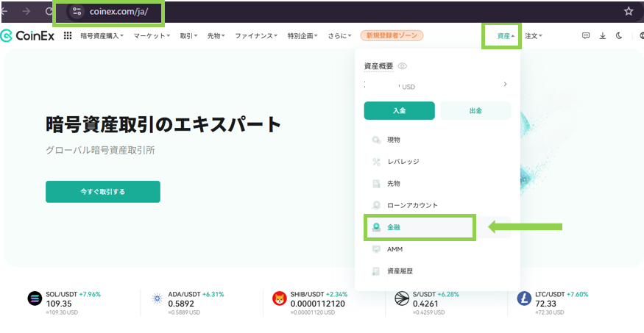Expand 暗号資産購入 dropdown menu
This screenshot has width=644, height=333.
(102, 36)
